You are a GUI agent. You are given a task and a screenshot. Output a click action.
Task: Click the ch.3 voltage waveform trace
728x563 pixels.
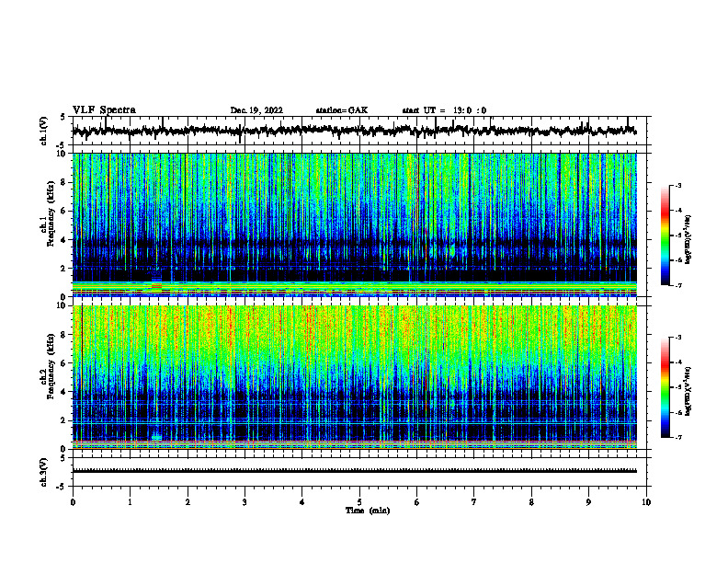(354, 471)
